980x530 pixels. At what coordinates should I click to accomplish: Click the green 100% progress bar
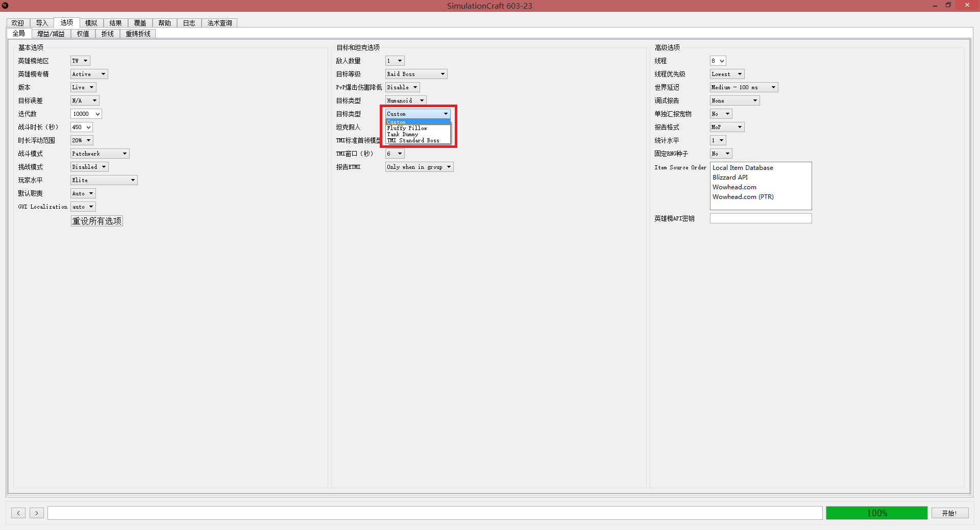tap(877, 513)
